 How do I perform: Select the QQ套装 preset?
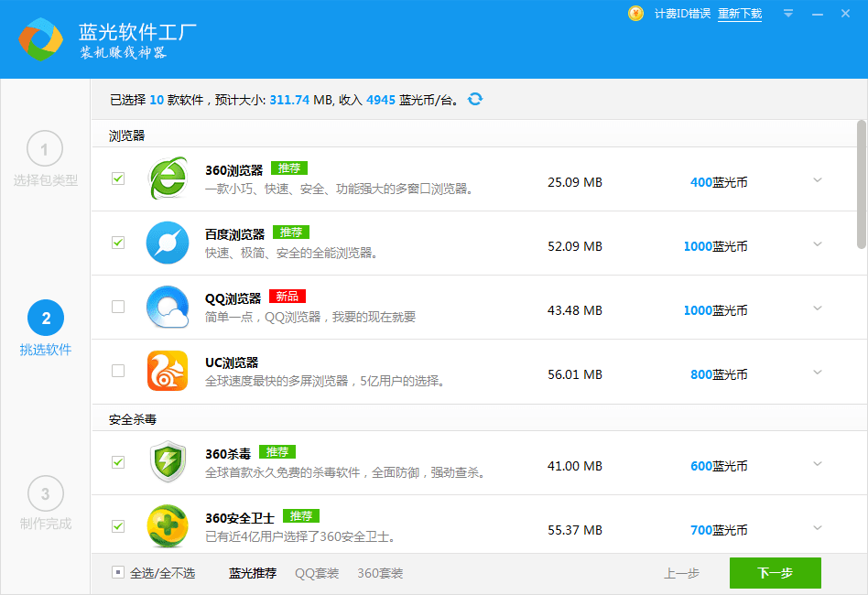click(317, 573)
